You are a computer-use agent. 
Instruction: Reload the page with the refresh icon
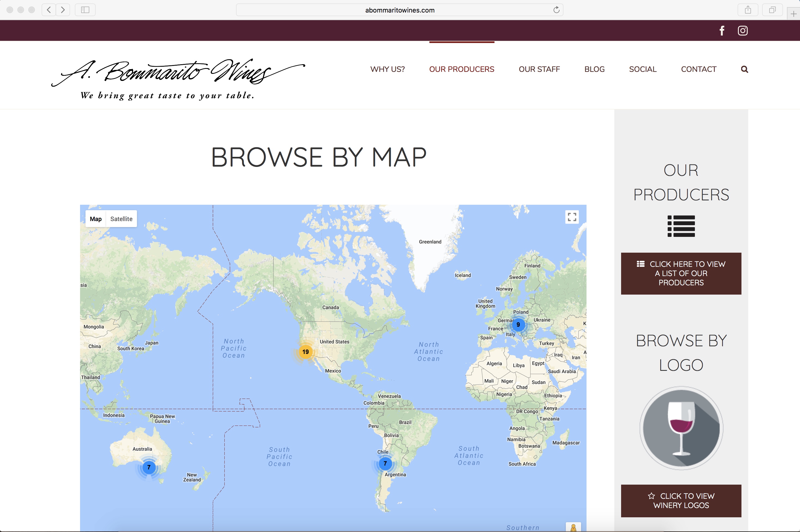point(556,10)
